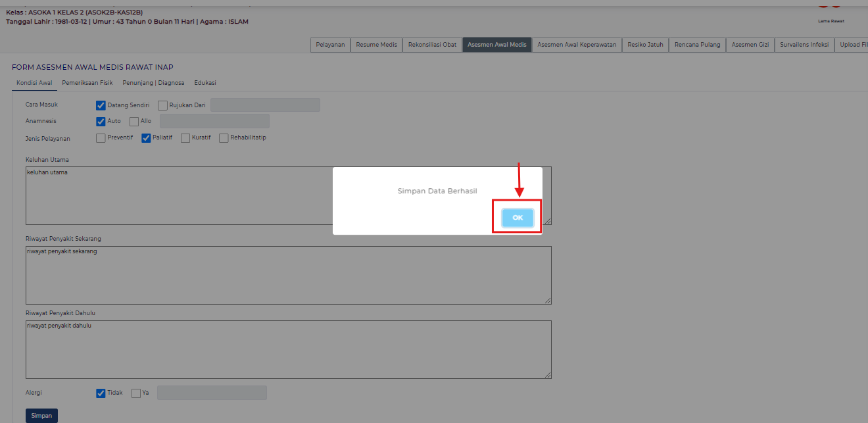868x423 pixels.
Task: Open the Asesmen Awal Keperawatan tab
Action: 577,45
